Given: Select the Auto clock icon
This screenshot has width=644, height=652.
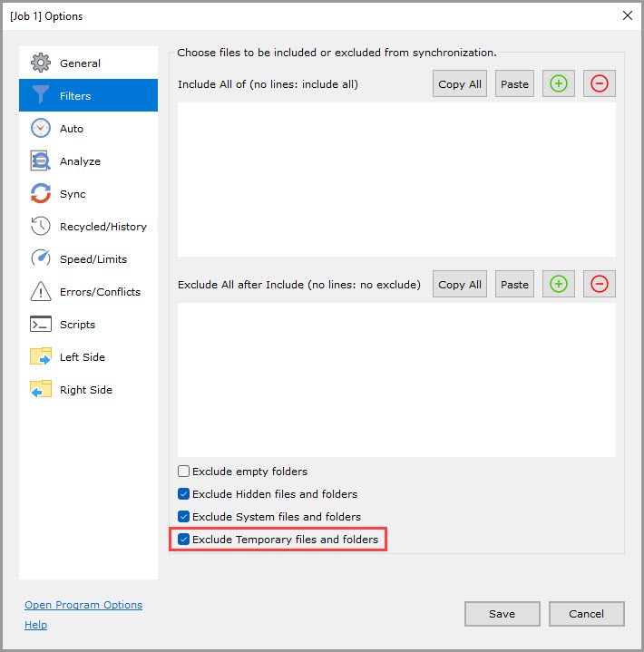Looking at the screenshot, I should (x=41, y=129).
